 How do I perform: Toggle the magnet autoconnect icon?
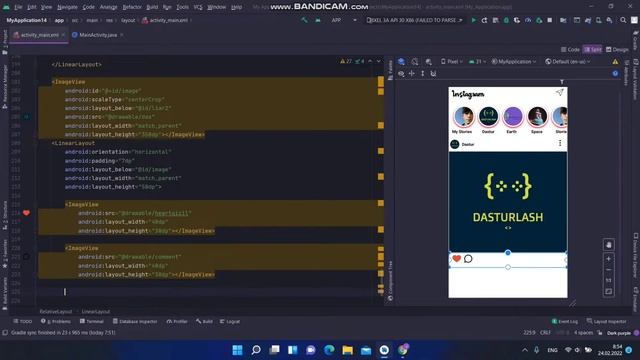click(433, 73)
